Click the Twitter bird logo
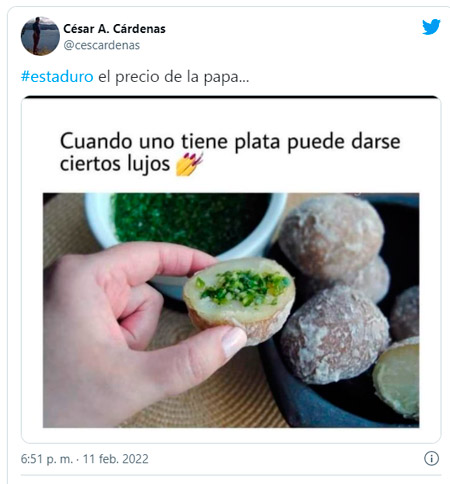Image resolution: width=450 pixels, height=484 pixels. [431, 27]
